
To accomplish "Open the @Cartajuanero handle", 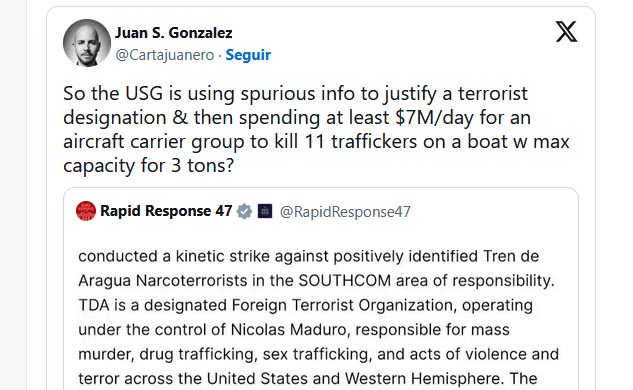I will click(x=165, y=55).
